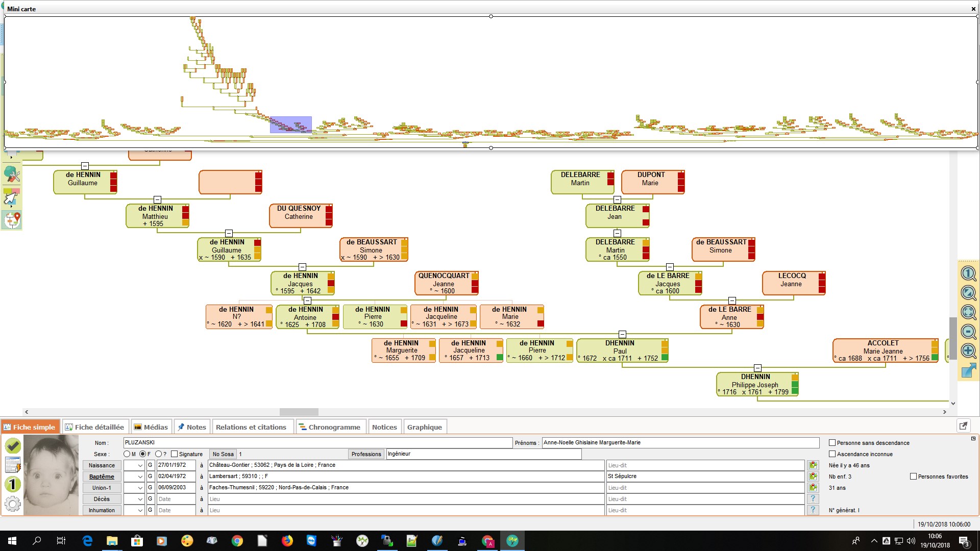This screenshot has width=980, height=551.
Task: Click the No Sosa button
Action: point(223,454)
